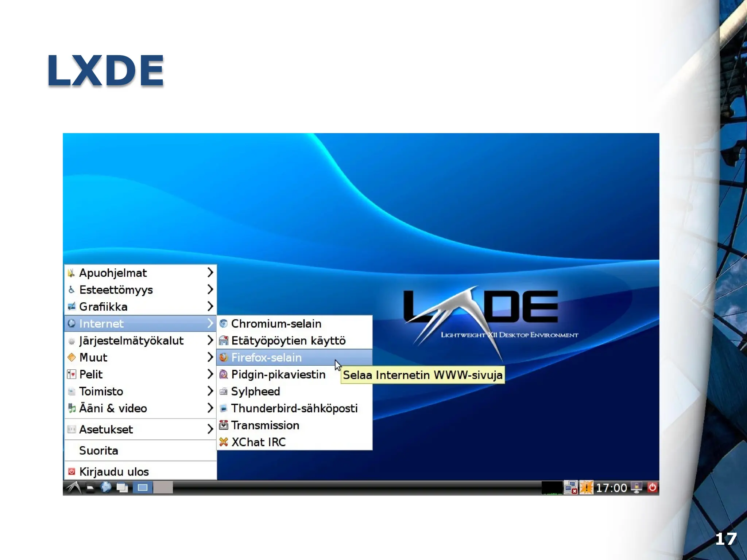Click the Muut orange diamond icon
This screenshot has width=747, height=560.
(71, 357)
